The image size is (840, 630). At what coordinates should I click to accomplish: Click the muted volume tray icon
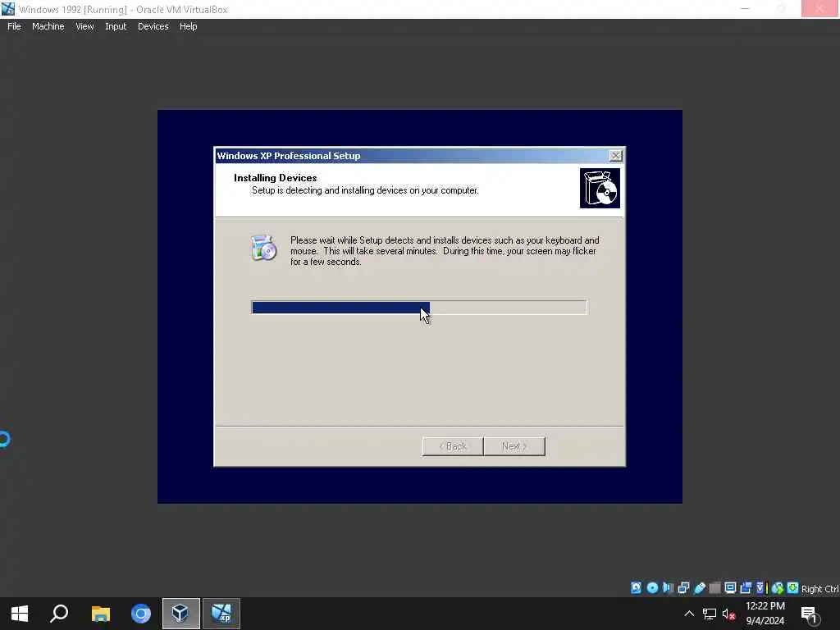coord(728,614)
